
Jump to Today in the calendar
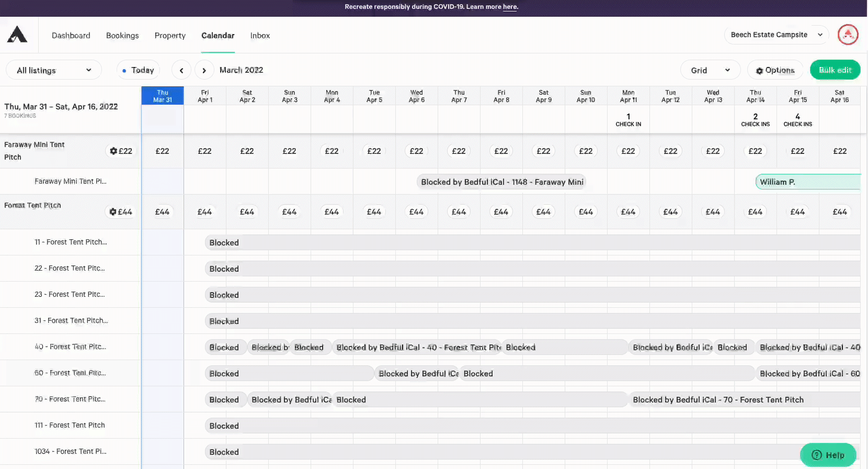138,70
